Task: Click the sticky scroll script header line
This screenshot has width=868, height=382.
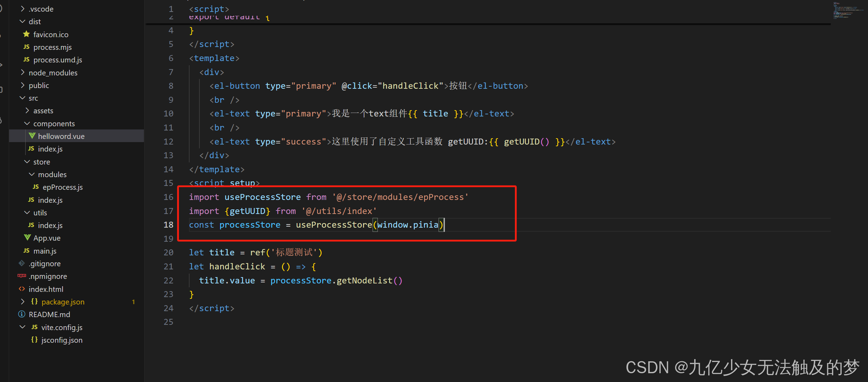Action: point(209,8)
